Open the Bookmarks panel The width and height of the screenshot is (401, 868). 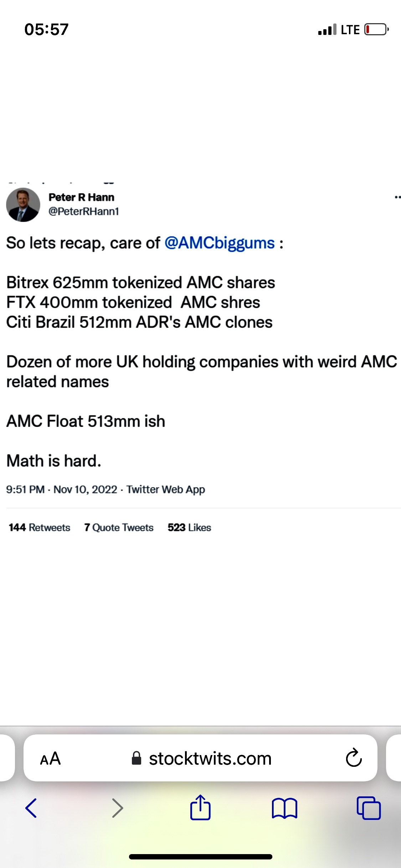[285, 808]
